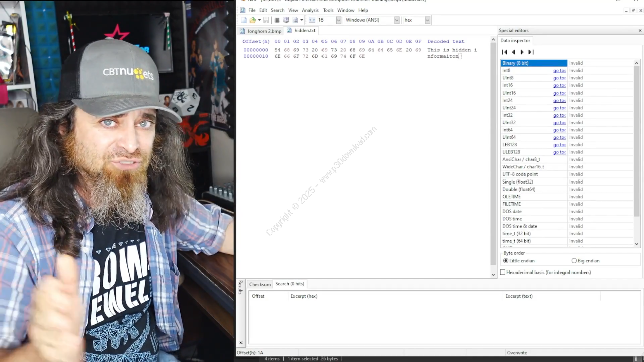Click the Save floppy disk icon
The height and width of the screenshot is (362, 644).
point(266,20)
